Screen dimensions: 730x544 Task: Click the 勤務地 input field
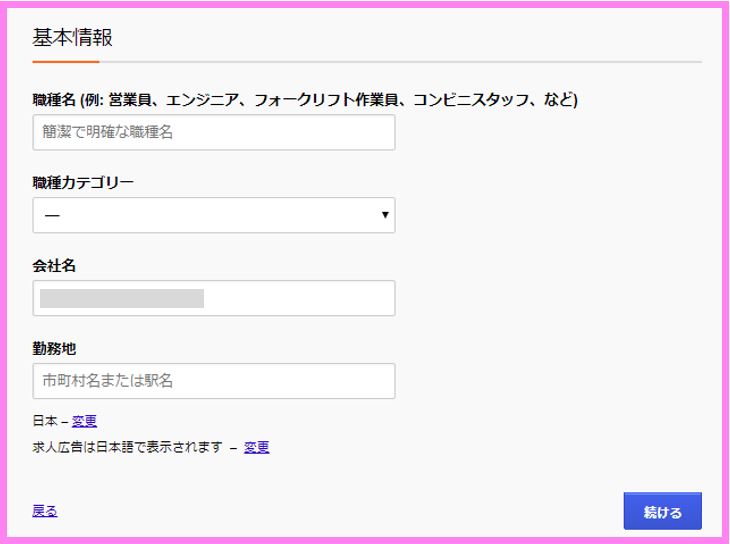[214, 381]
